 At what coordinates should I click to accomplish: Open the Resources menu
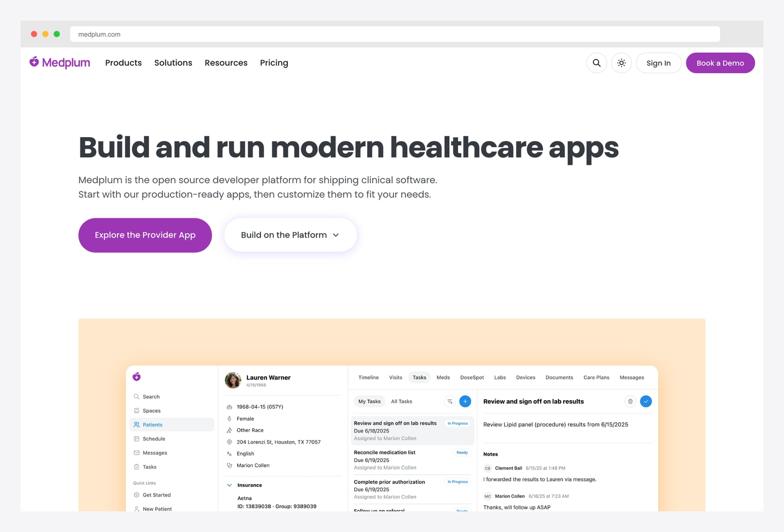click(226, 63)
